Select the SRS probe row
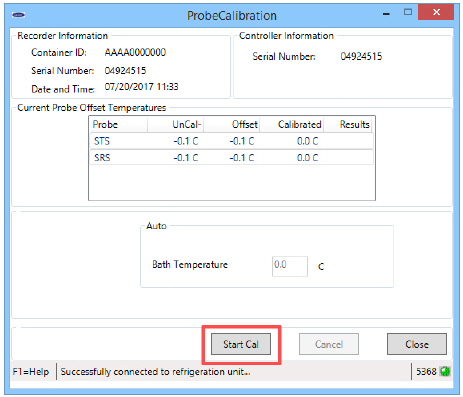The image size is (463, 397). [x=231, y=157]
